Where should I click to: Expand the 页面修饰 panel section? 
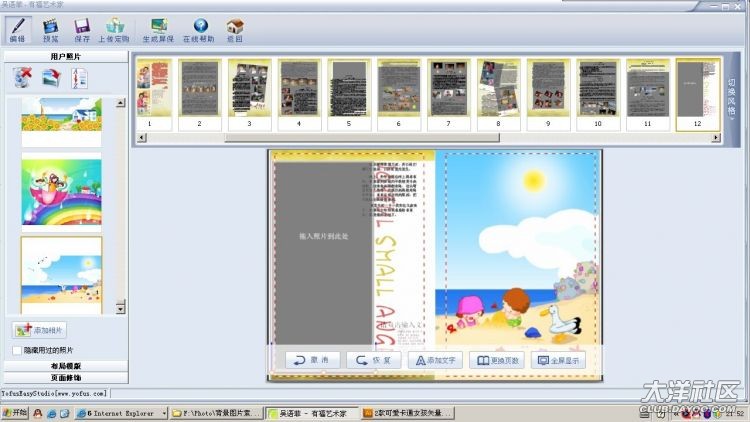[68, 378]
